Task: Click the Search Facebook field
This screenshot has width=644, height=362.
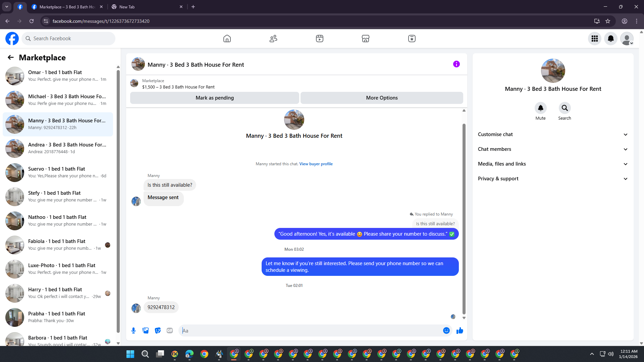Action: coord(69,39)
